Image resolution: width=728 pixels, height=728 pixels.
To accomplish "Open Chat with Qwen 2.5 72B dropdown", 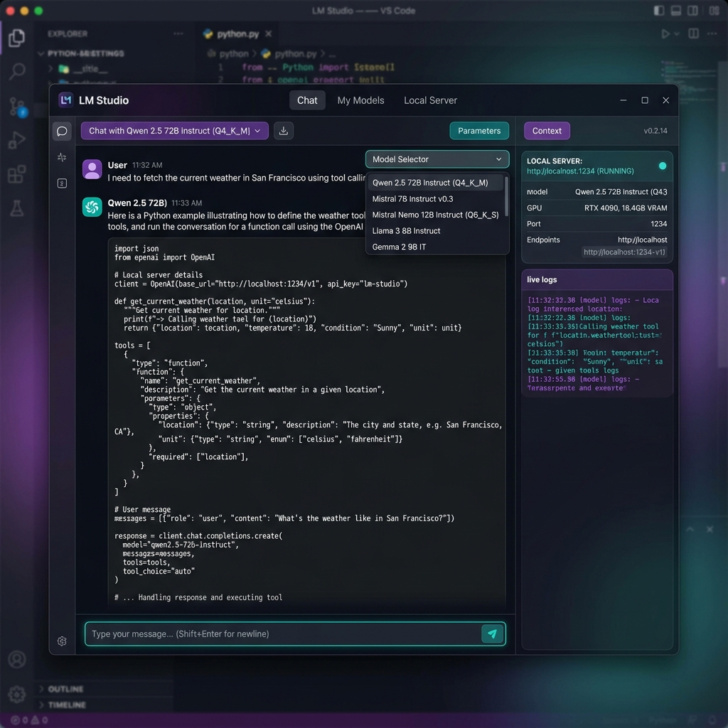I will [x=175, y=131].
